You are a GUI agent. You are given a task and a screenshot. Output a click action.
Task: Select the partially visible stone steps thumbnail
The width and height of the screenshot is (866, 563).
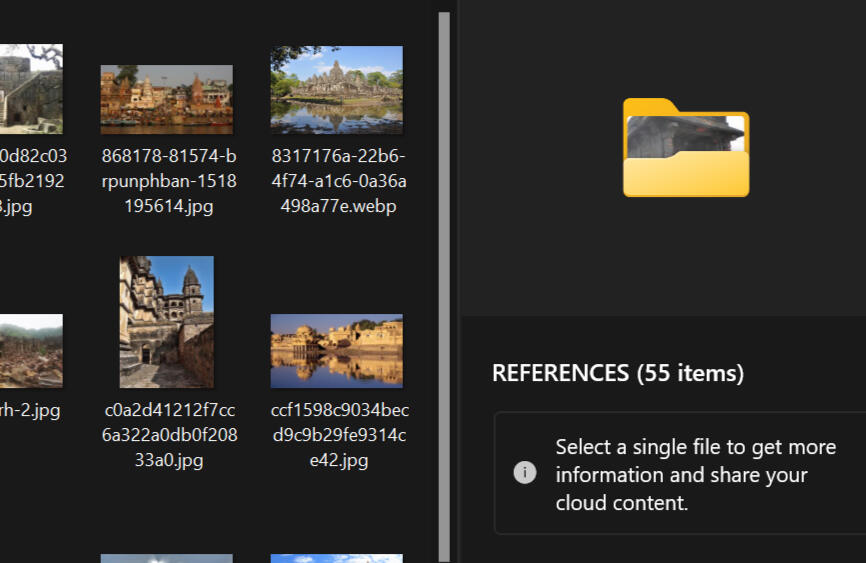(x=30, y=89)
